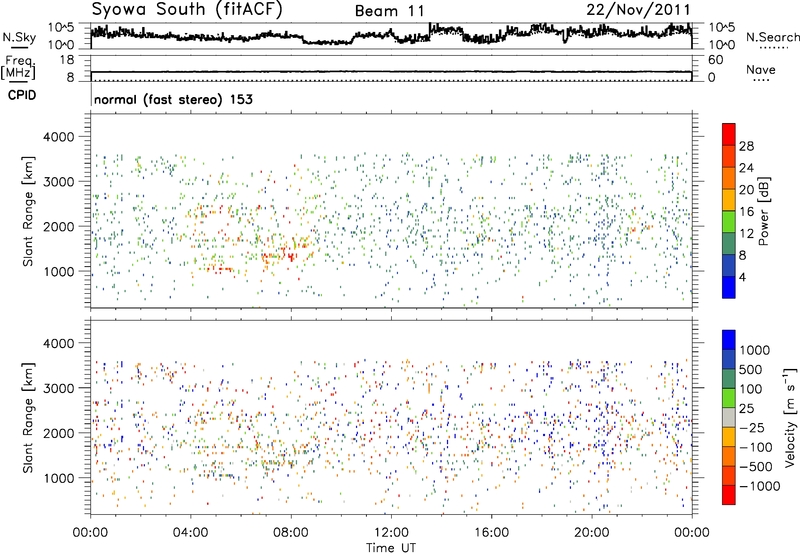
Task: Pick the bright blue bottom power colorbar segment
Action: point(729,287)
